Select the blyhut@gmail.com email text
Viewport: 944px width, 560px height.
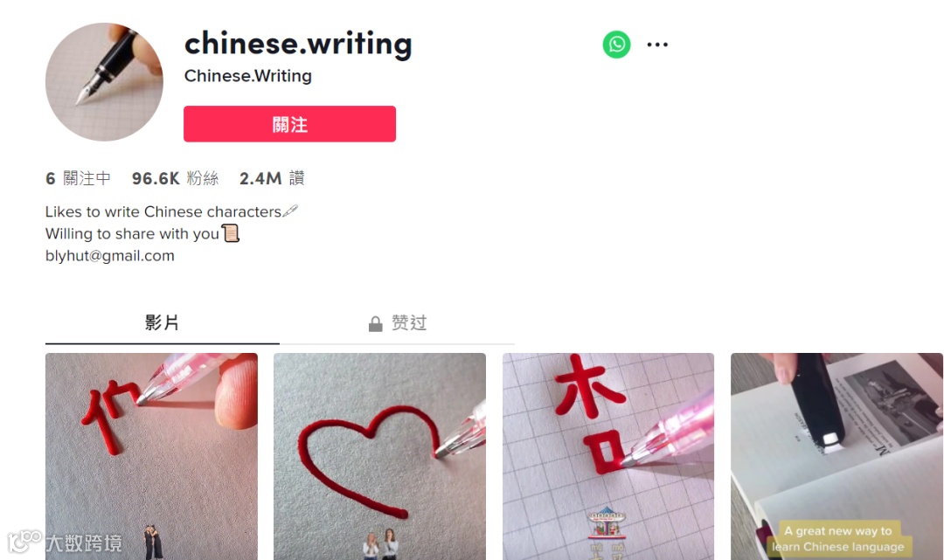tap(109, 256)
